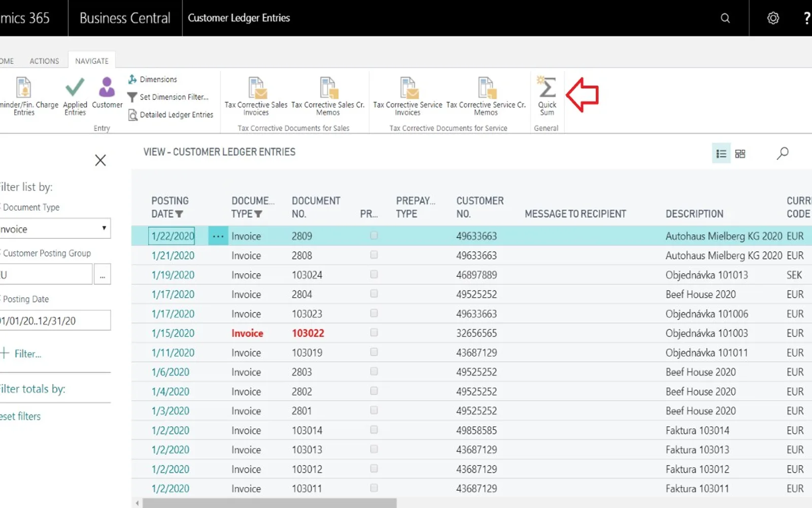Toggle prepayment checkbox for document 2804
This screenshot has width=812, height=508.
(x=374, y=294)
